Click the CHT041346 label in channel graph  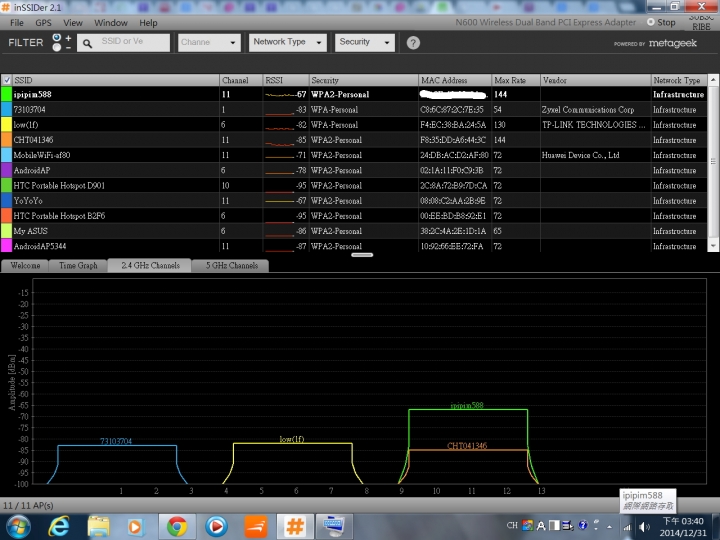467,445
